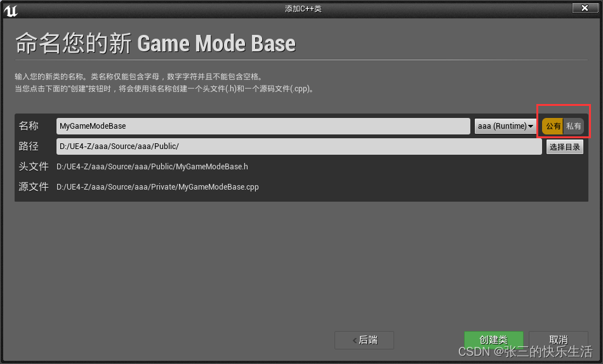Click the 源文件 label
603x364 pixels.
coord(34,187)
